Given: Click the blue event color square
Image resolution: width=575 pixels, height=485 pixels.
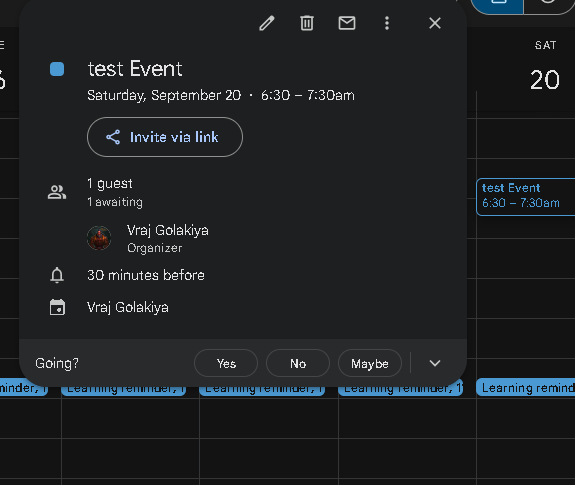Looking at the screenshot, I should [x=57, y=69].
